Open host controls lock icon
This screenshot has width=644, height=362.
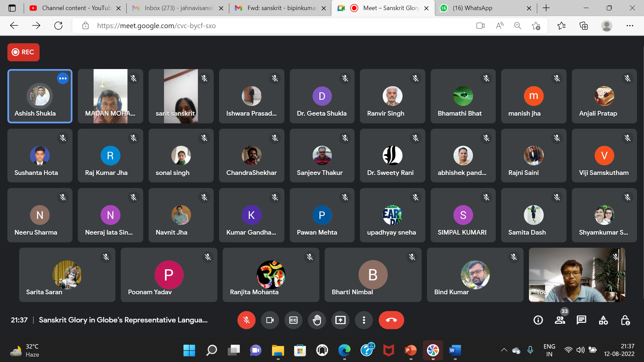[625, 320]
